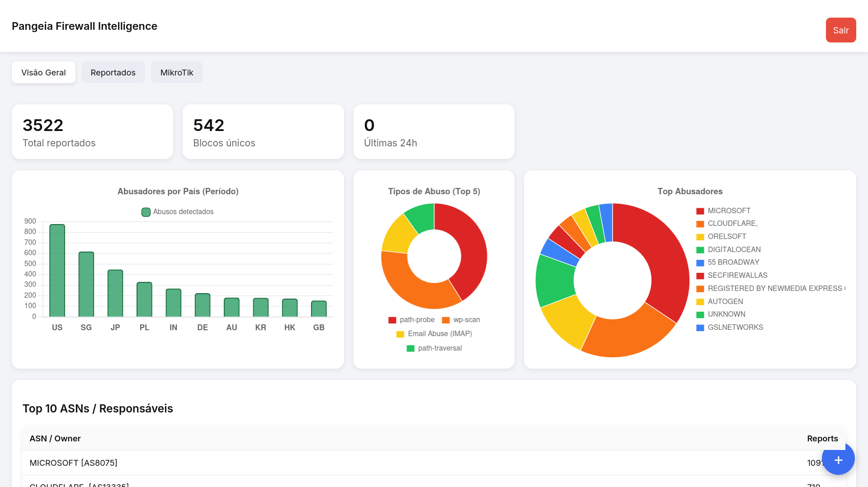Click the blue plus floating button

[x=838, y=459]
